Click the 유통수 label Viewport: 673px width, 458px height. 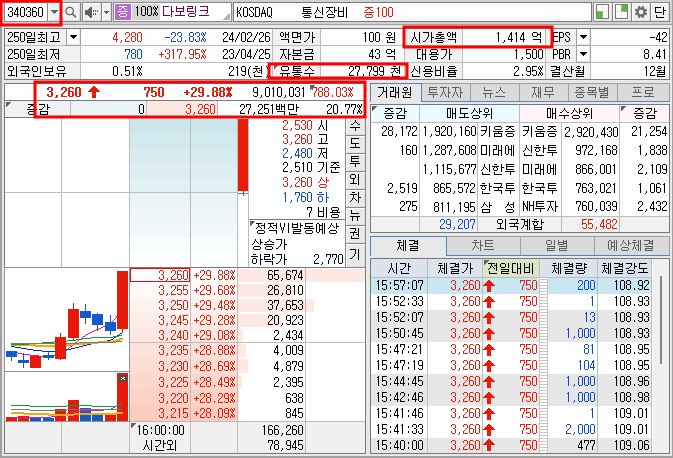(297, 71)
